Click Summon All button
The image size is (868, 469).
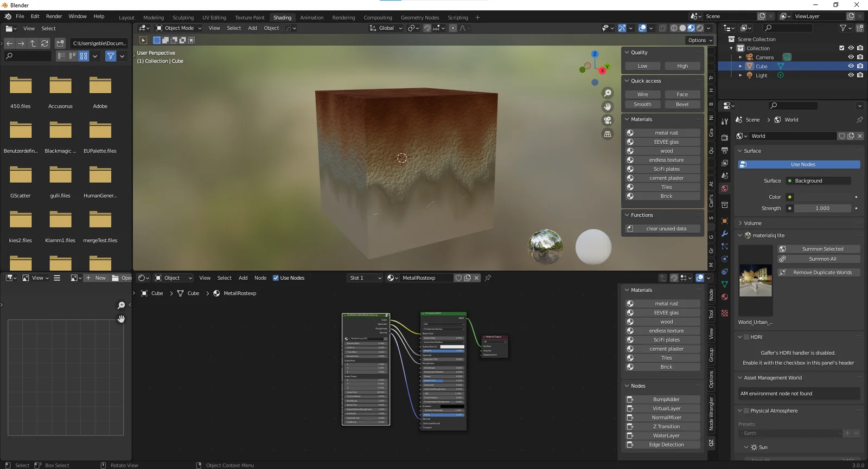point(819,259)
